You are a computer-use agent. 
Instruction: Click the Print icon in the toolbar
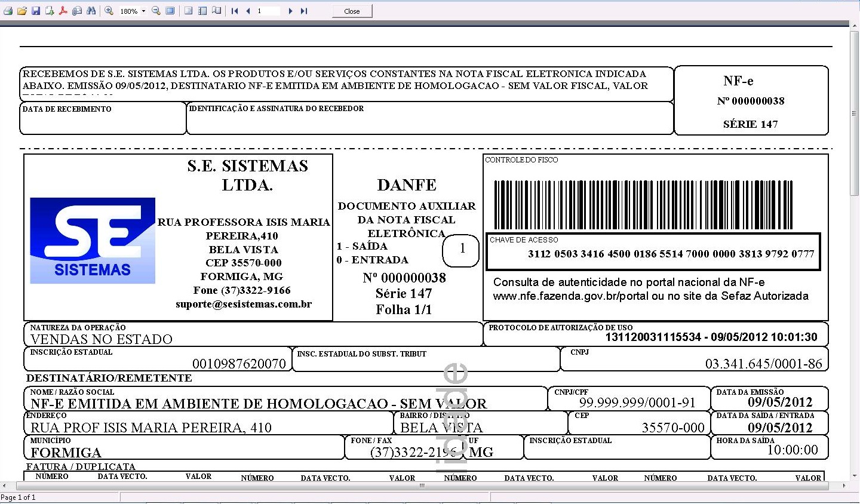[8, 11]
